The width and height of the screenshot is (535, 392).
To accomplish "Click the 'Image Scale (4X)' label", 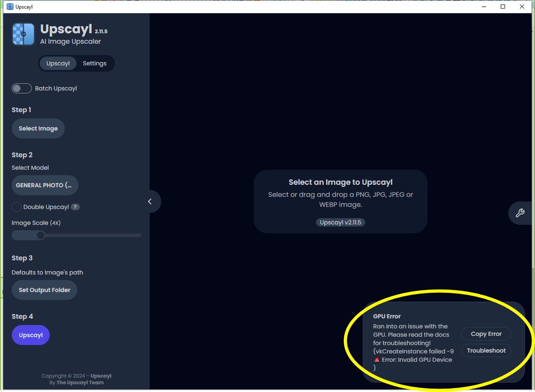I will click(x=36, y=223).
